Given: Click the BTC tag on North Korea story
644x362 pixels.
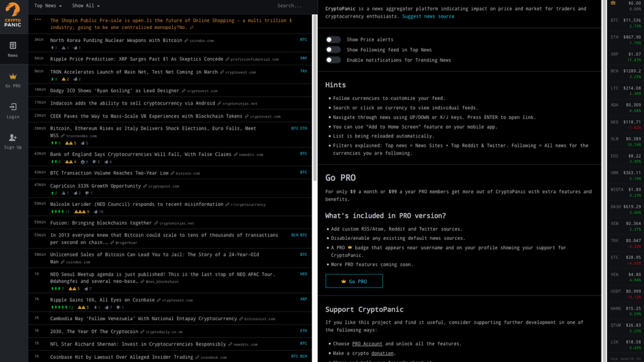Looking at the screenshot, I should click(x=303, y=40).
